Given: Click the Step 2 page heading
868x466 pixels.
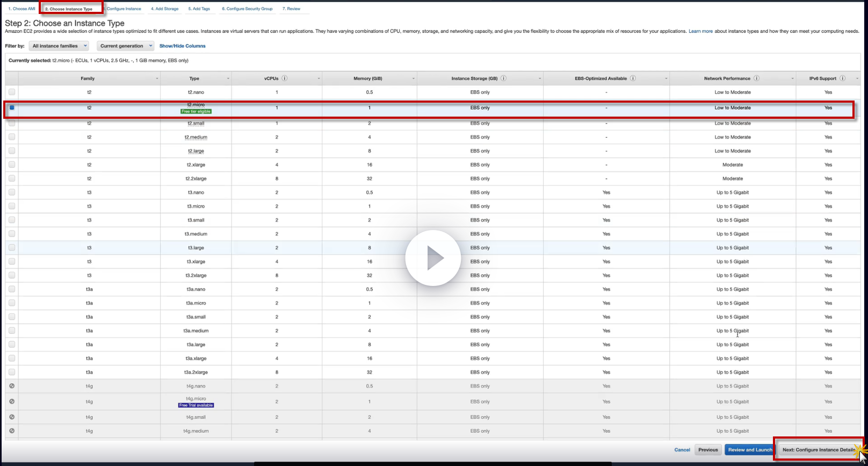Looking at the screenshot, I should (x=64, y=23).
